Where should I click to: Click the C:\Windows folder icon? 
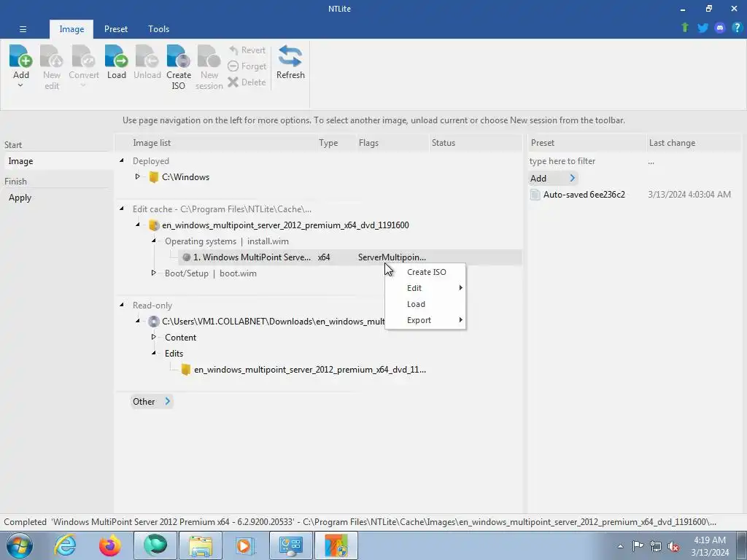tap(153, 177)
